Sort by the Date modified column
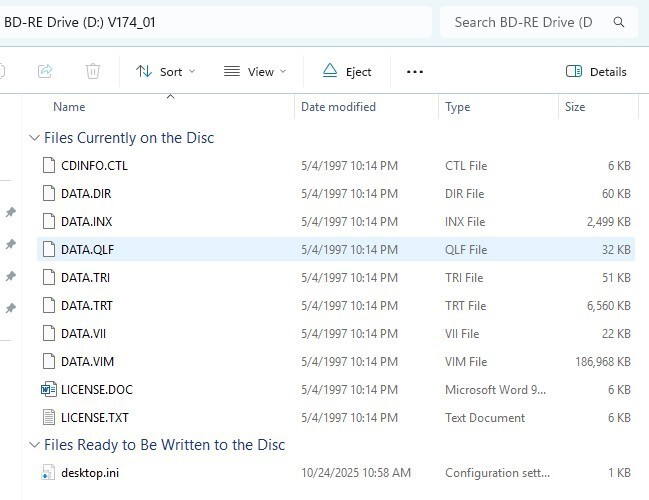 (338, 107)
